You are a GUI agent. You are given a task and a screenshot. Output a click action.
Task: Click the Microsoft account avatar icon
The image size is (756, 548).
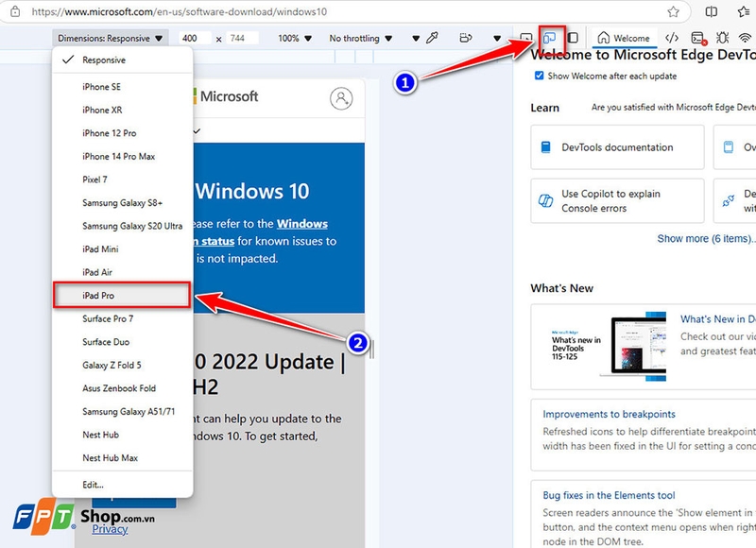point(341,99)
